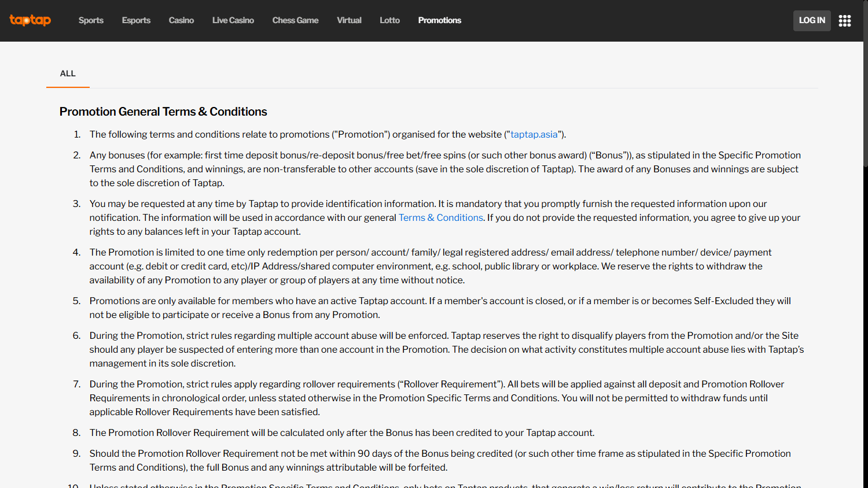Open the Terms & Conditions link
868x488 pixels.
point(440,217)
